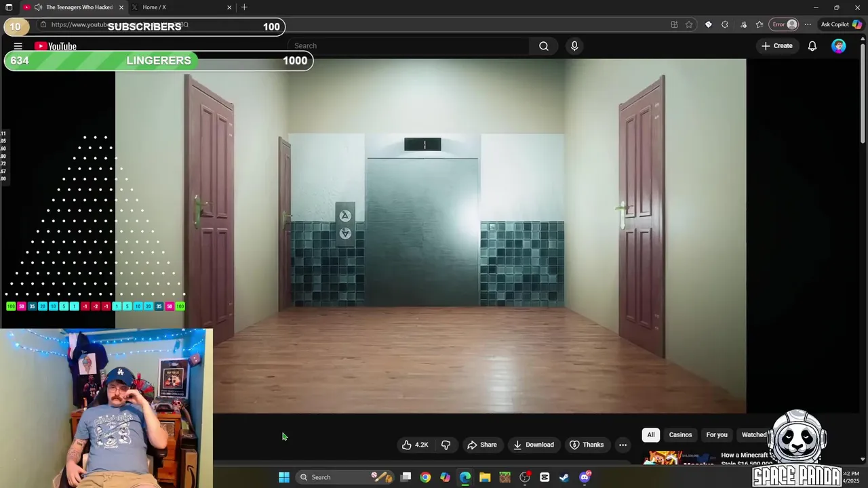Viewport: 868px width, 488px height.
Task: Open the Windows Start menu
Action: point(284,477)
